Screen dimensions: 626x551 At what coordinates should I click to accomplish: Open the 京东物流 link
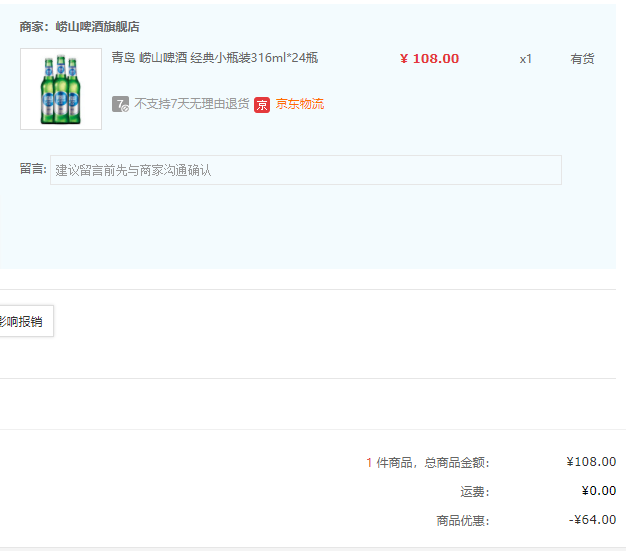tap(300, 104)
